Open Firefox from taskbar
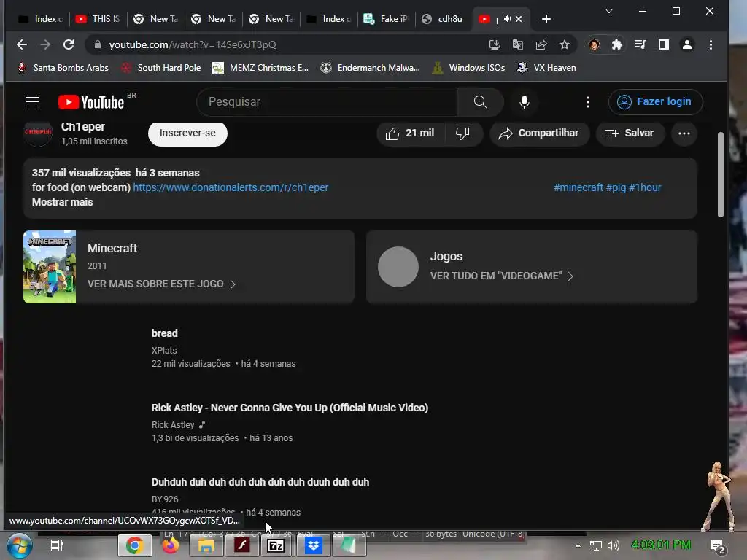This screenshot has width=747, height=560. point(171,545)
